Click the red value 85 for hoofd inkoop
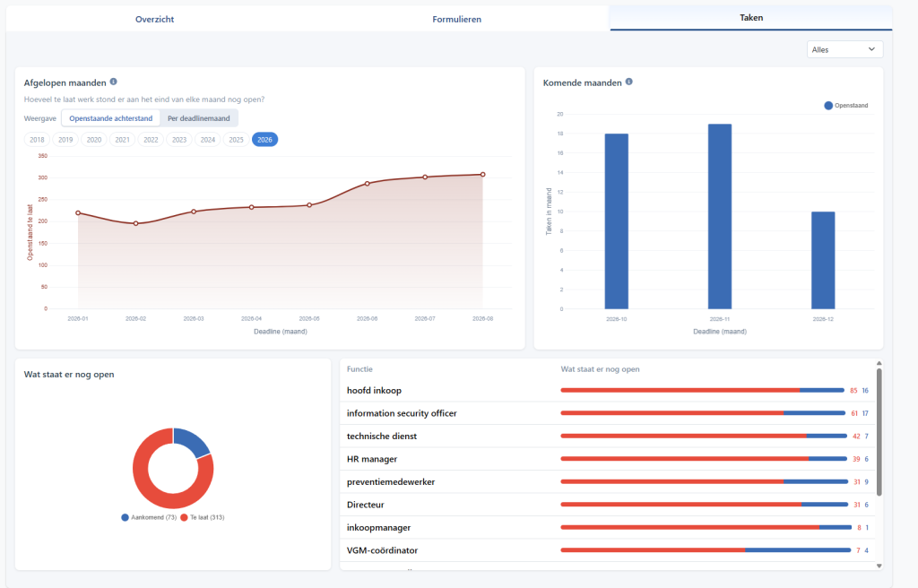Viewport: 918px width, 588px height. [x=853, y=391]
